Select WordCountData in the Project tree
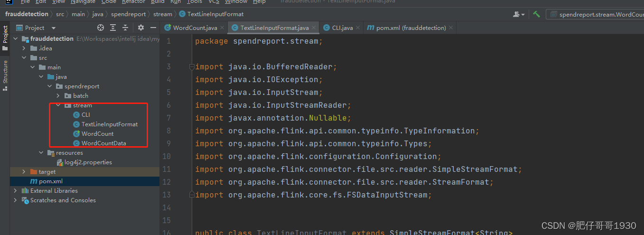This screenshot has width=644, height=235. click(103, 143)
